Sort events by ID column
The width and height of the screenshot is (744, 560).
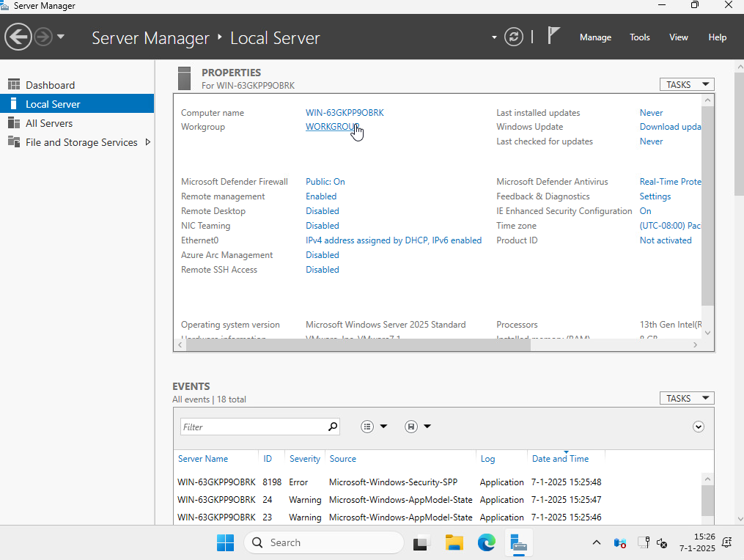pos(268,459)
